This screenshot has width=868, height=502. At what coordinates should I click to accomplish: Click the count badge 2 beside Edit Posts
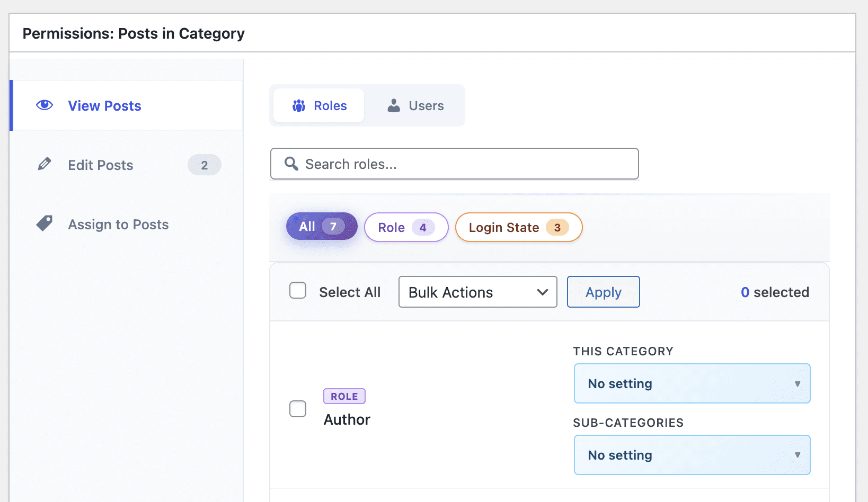pos(204,165)
